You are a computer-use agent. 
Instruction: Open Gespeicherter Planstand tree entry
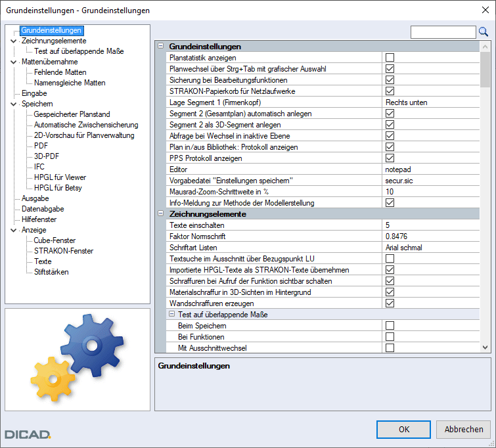click(x=72, y=114)
